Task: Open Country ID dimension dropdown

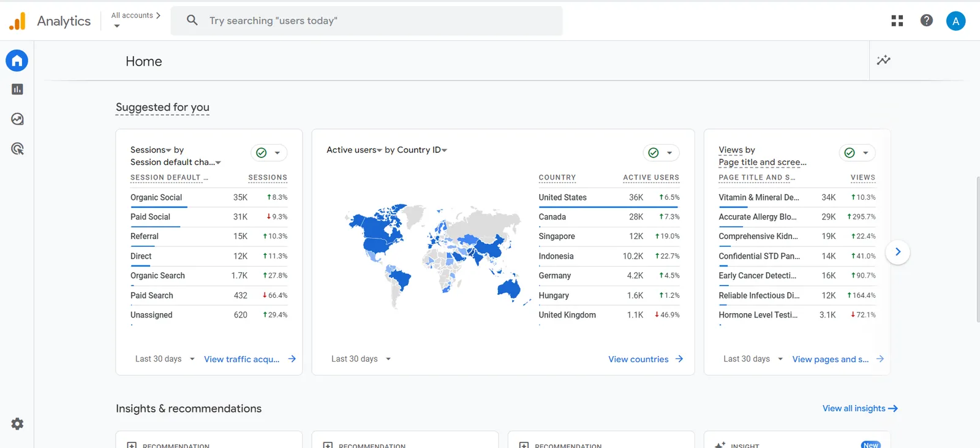Action: (422, 150)
